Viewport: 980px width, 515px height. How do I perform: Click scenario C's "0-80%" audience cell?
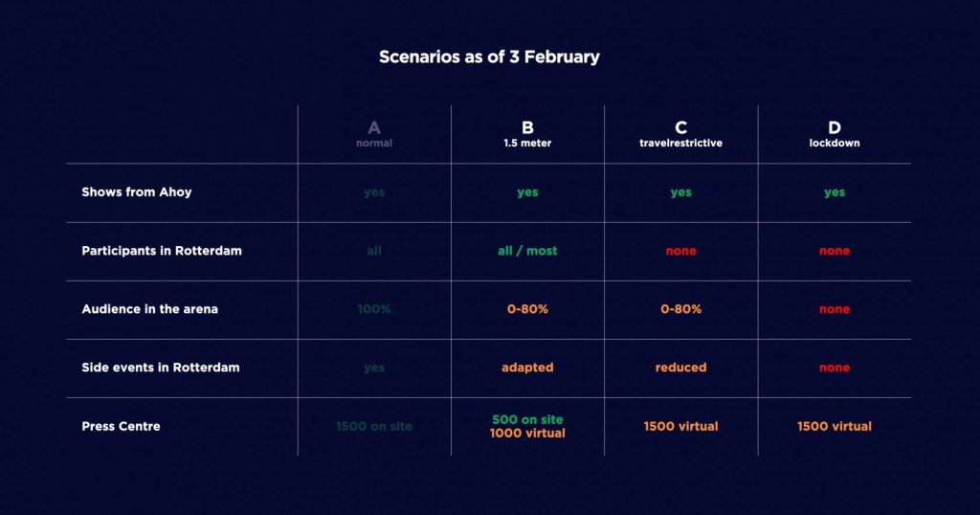[x=680, y=309]
